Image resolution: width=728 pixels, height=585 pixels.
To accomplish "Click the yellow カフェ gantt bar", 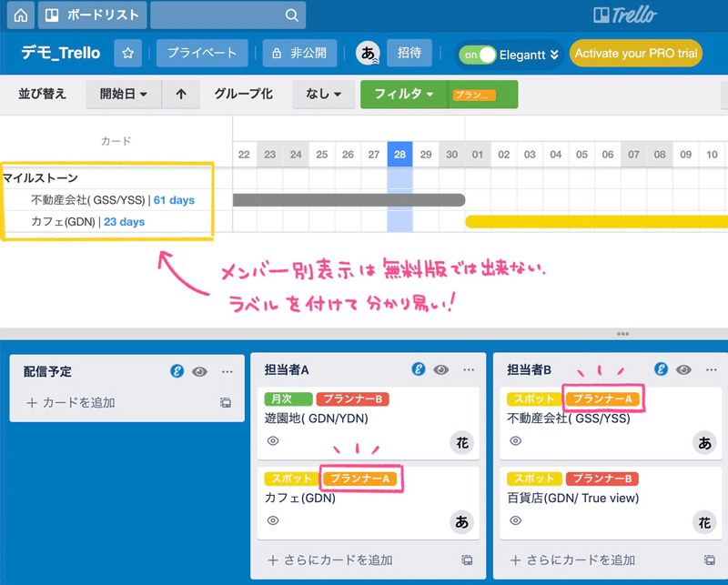I will [597, 222].
